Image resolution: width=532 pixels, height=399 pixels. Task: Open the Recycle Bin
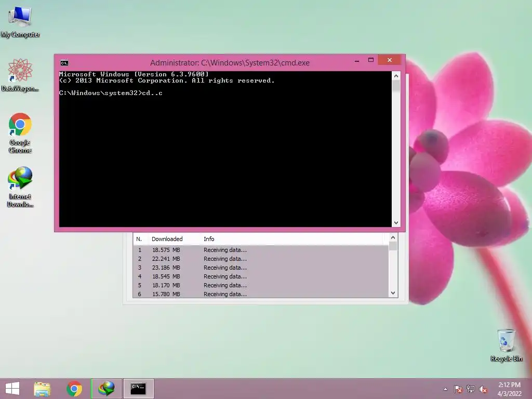pos(506,345)
